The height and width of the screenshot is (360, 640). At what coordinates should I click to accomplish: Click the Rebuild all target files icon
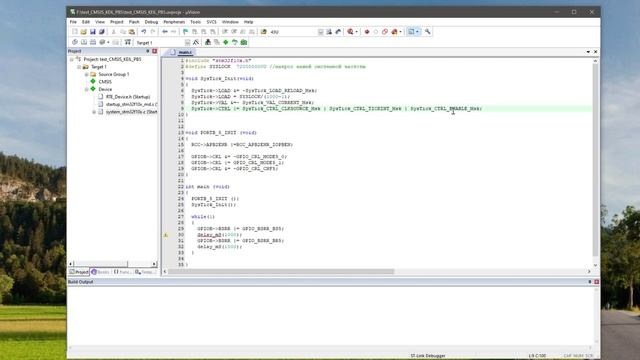(93, 42)
